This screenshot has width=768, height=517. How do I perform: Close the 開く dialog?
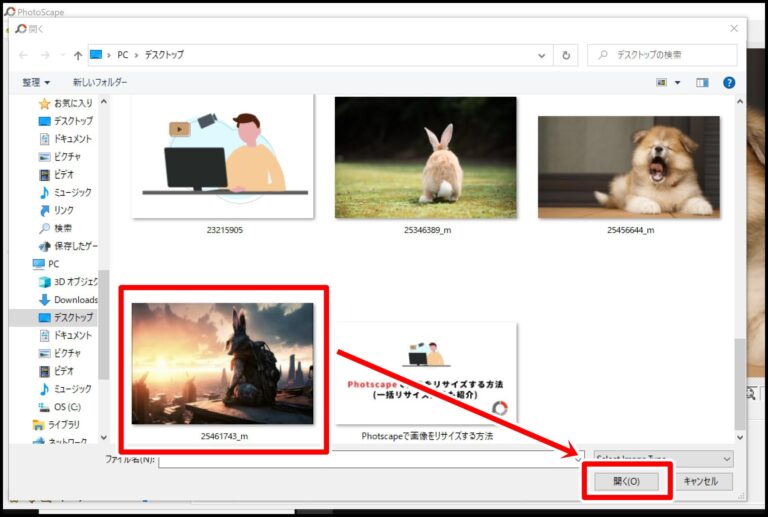[734, 28]
